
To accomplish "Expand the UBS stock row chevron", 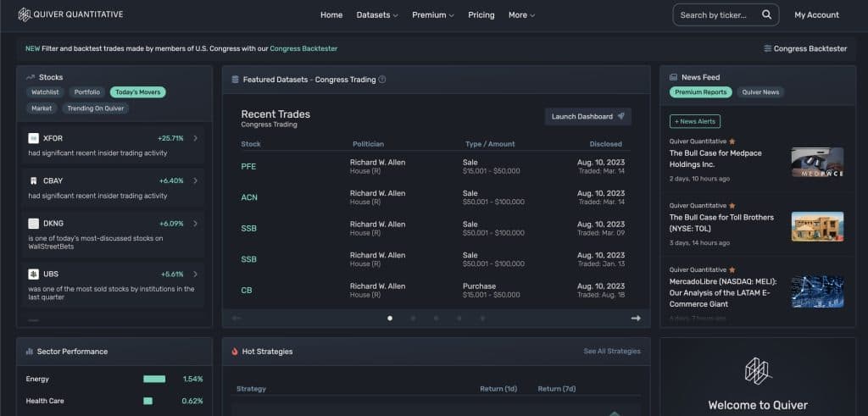I will click(x=196, y=275).
